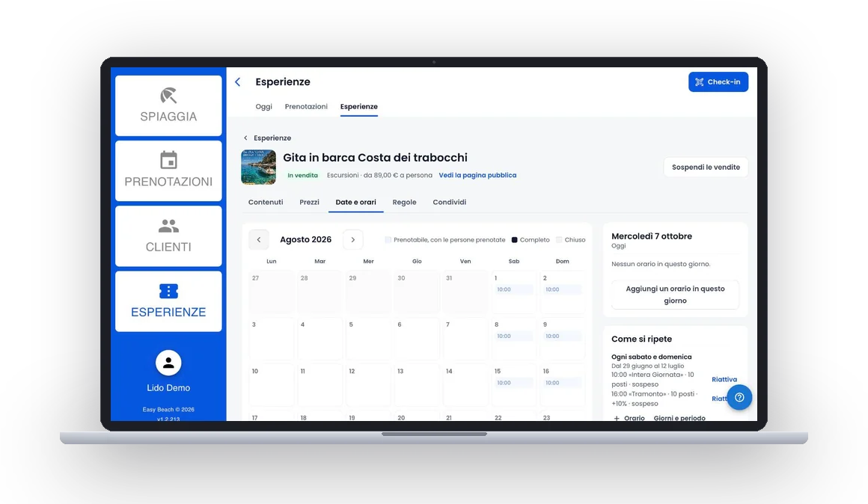This screenshot has height=504, width=868.
Task: Select greyed-out day 31 of previous month
Action: coord(465,292)
